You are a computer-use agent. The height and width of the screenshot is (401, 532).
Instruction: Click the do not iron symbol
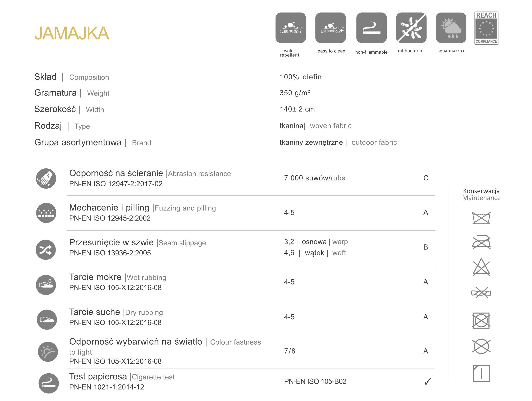click(x=481, y=242)
